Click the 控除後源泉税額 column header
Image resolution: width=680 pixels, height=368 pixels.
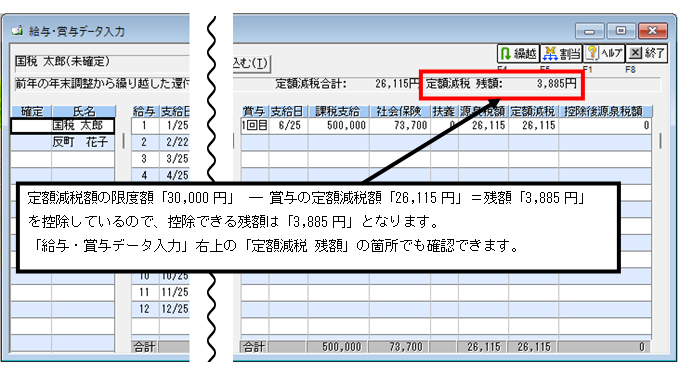point(605,111)
